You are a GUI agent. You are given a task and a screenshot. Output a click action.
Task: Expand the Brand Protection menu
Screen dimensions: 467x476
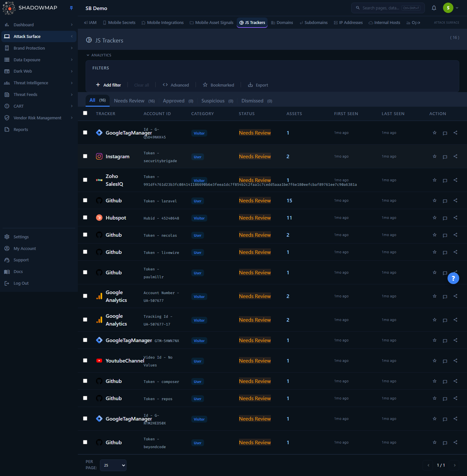tap(39, 48)
